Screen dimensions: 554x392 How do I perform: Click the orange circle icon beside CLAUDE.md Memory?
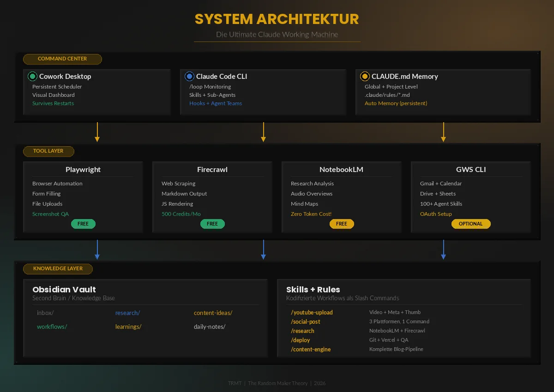tap(365, 77)
